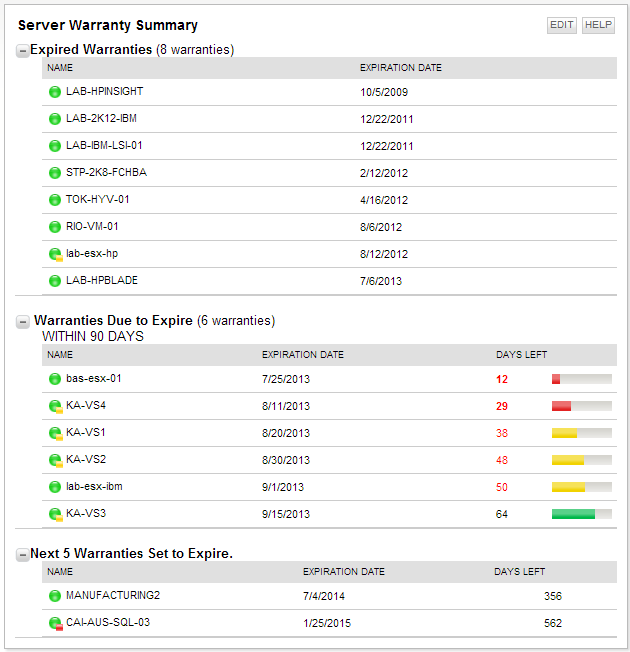Click the status icon next to lab-esx-hp
630x652 pixels.
[55, 254]
